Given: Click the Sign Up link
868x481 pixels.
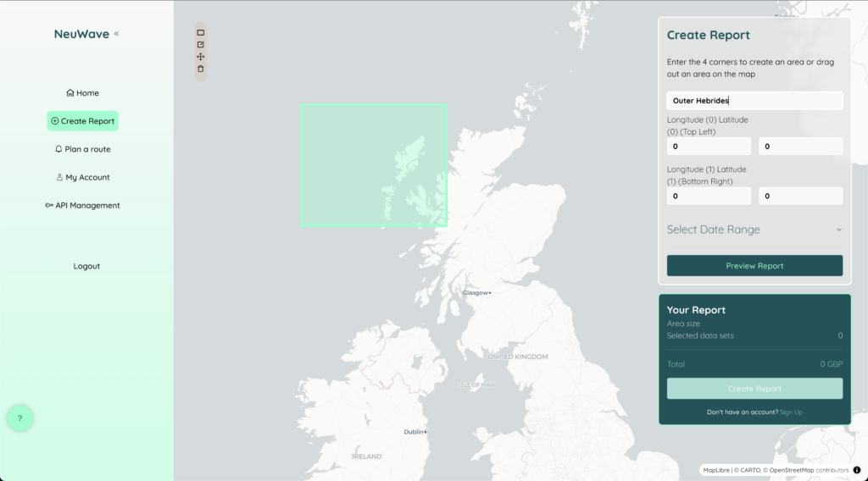Looking at the screenshot, I should [791, 412].
